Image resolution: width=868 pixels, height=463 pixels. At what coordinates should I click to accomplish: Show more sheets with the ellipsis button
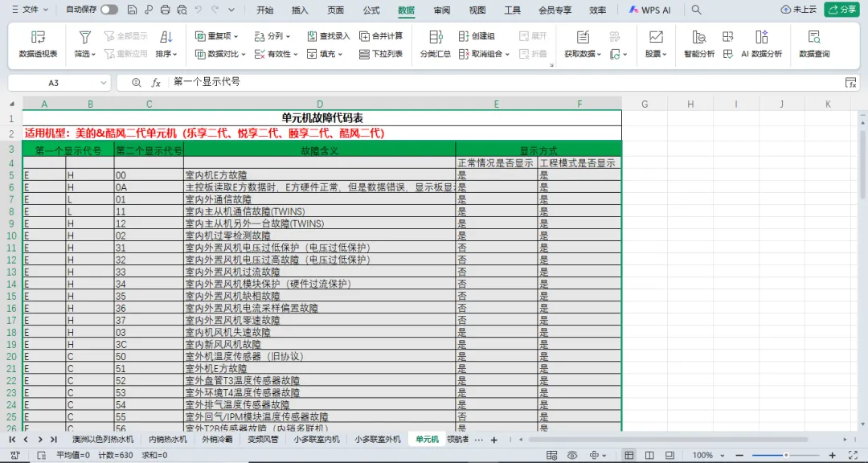[479, 439]
